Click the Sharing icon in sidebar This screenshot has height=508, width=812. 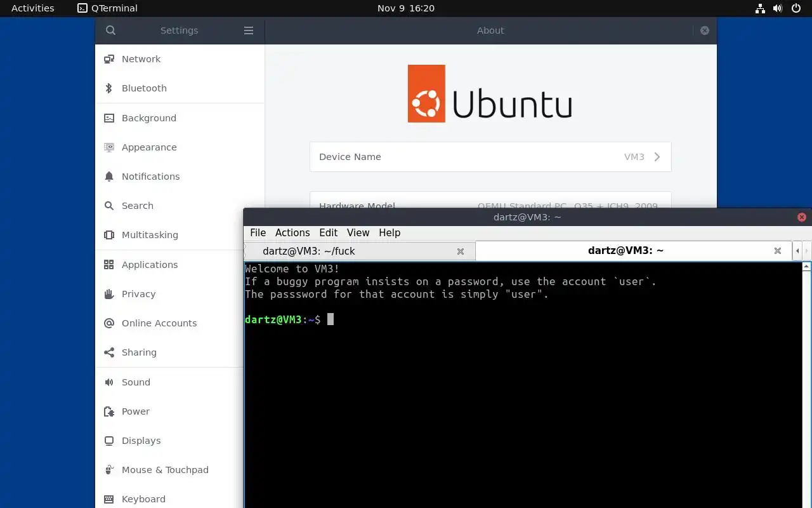click(109, 352)
